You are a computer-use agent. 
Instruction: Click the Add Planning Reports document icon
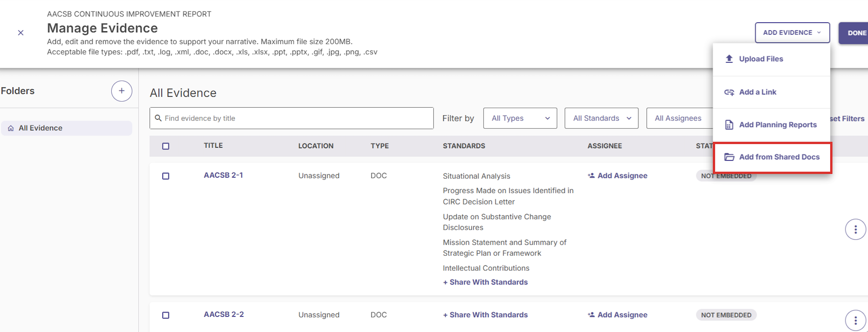tap(729, 125)
